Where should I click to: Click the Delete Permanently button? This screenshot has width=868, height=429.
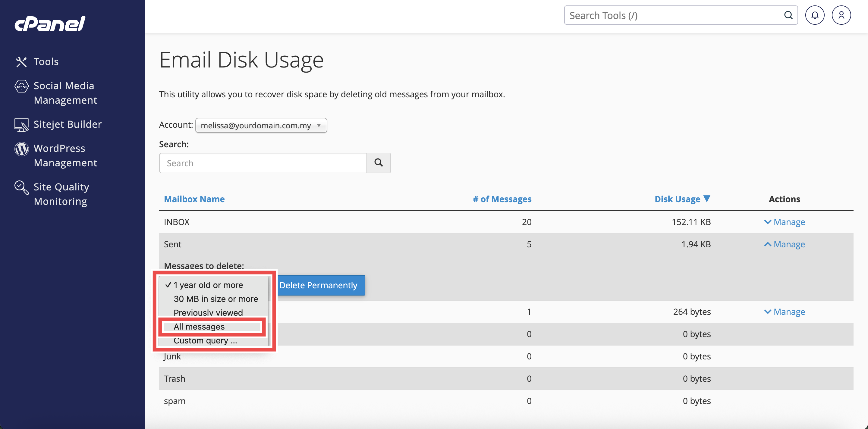click(318, 285)
